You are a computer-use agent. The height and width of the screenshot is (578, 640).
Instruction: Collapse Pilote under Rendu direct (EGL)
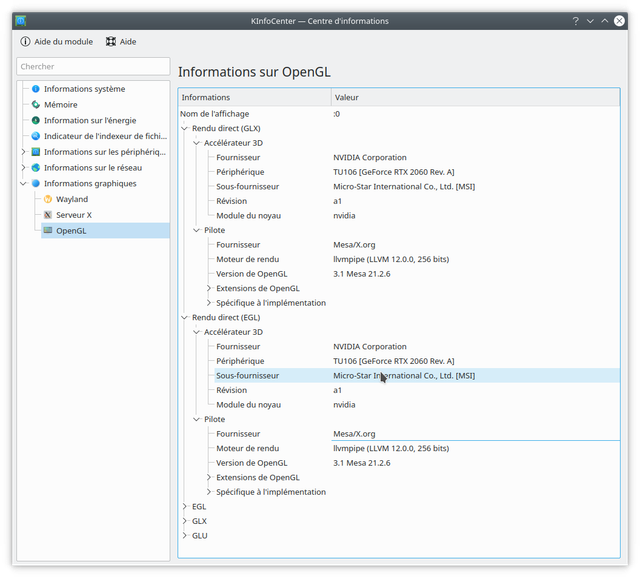click(197, 419)
